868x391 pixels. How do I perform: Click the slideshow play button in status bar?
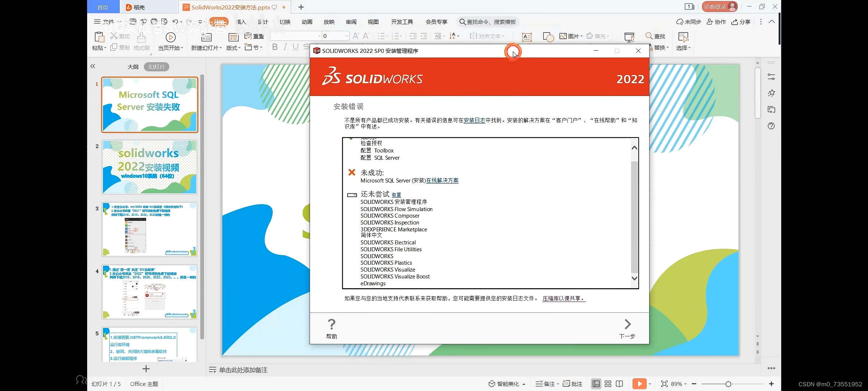click(639, 384)
